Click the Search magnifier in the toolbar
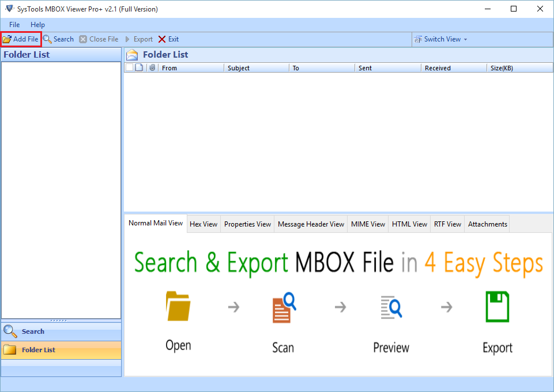 pos(47,39)
